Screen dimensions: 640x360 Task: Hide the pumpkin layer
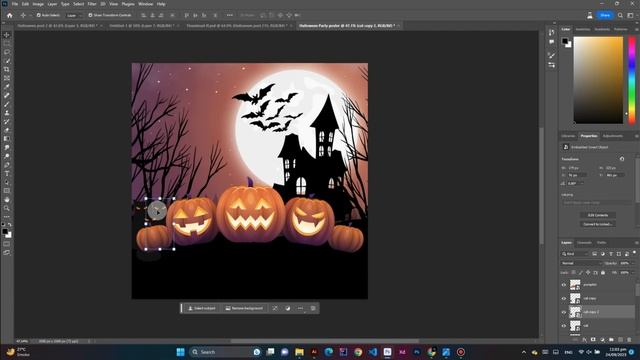564,285
